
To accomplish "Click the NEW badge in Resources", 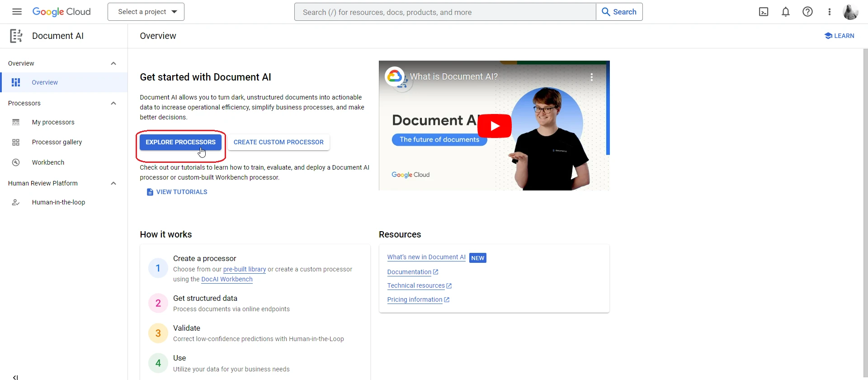I will (x=478, y=258).
